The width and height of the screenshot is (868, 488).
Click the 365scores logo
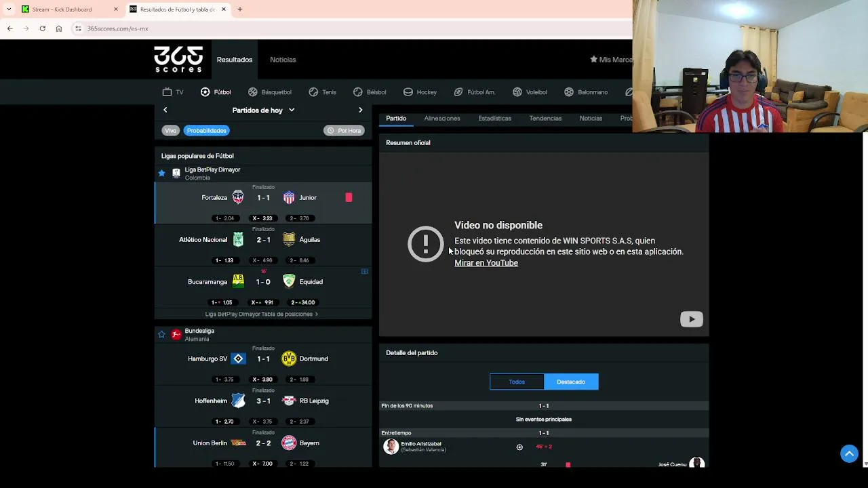pyautogui.click(x=178, y=60)
